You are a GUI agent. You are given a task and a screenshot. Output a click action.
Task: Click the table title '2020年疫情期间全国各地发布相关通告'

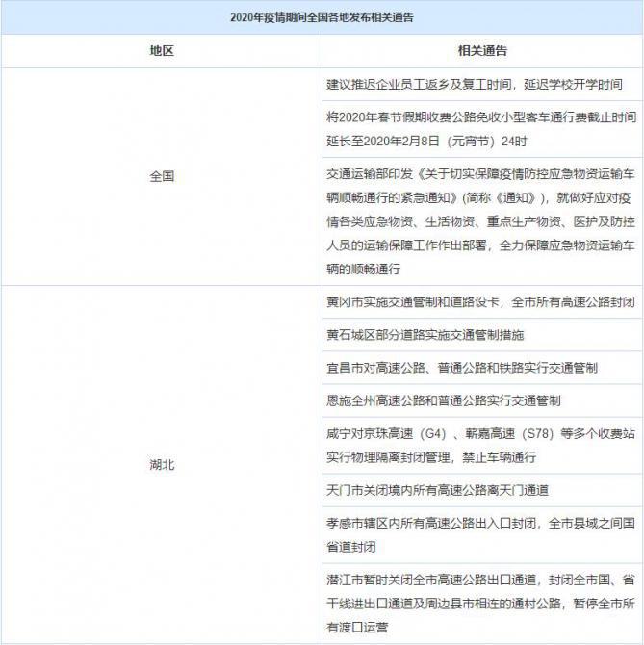pos(322,17)
